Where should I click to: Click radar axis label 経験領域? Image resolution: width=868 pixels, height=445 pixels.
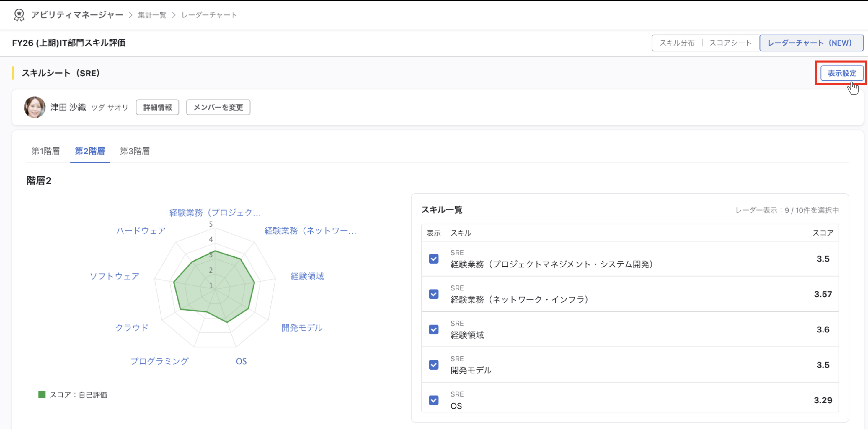[x=307, y=276]
